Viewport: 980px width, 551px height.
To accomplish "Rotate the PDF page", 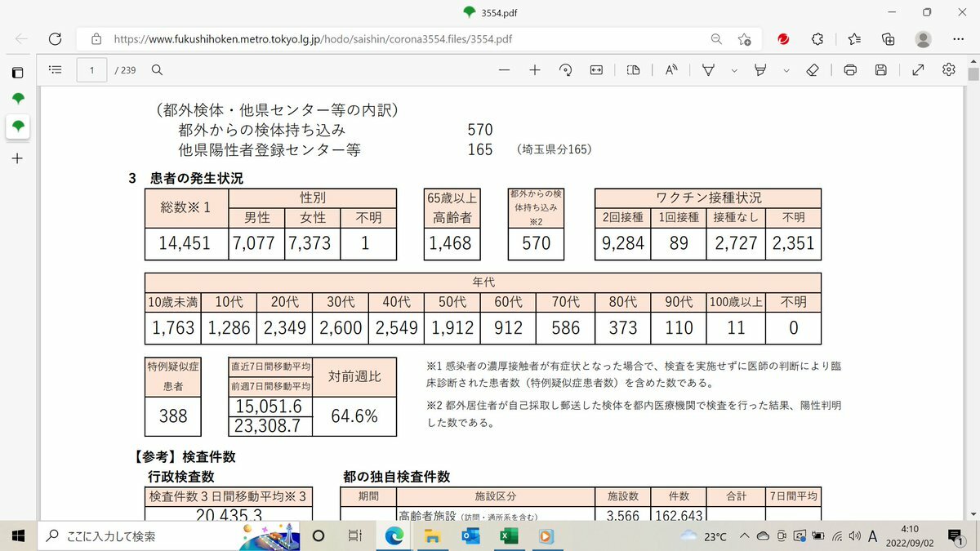I will 565,70.
